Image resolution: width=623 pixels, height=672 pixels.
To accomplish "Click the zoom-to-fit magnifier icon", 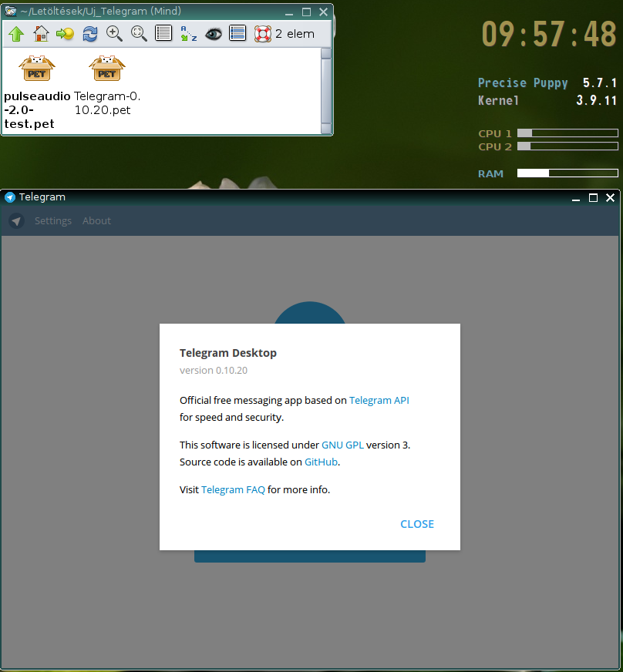I will pyautogui.click(x=139, y=34).
